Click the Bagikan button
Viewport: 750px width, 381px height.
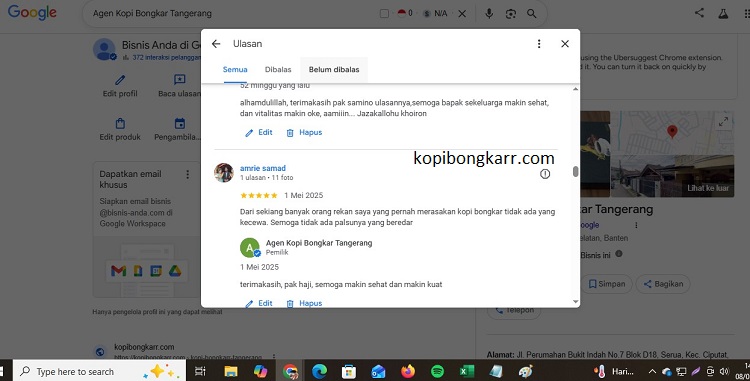pos(663,284)
